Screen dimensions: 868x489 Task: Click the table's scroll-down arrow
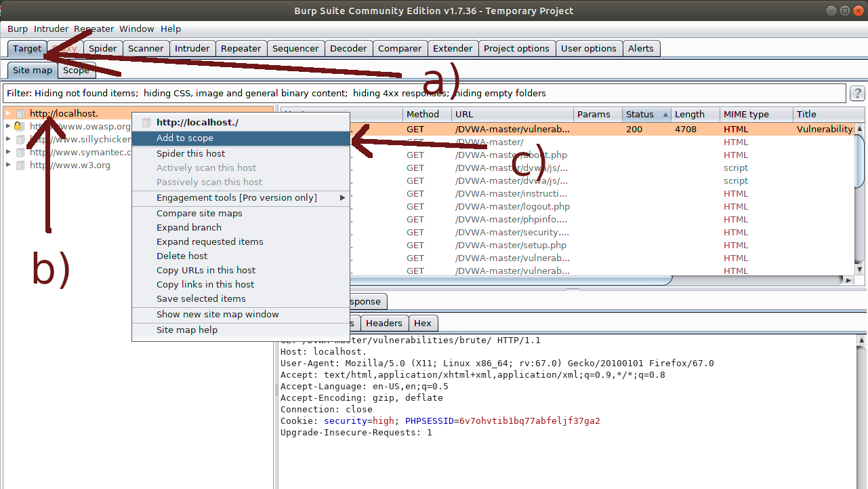[x=860, y=270]
